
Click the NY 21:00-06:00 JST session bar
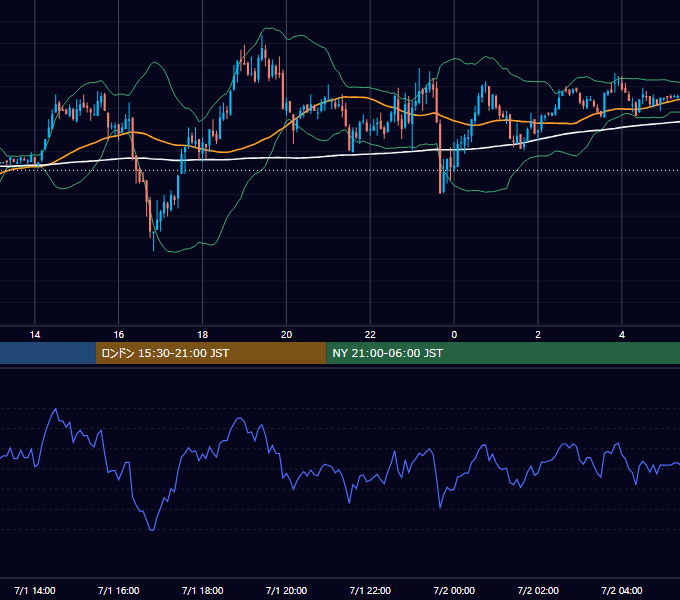[503, 353]
